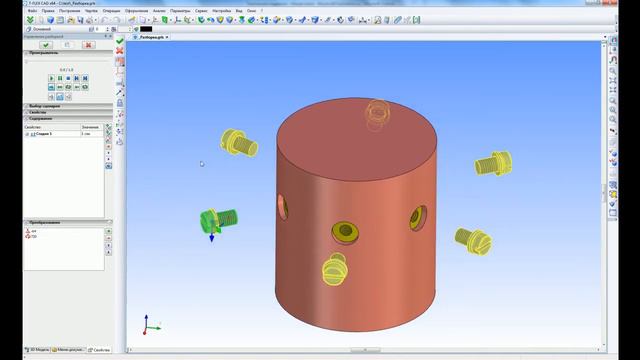Click the open folder toolbar icon
The image size is (640, 360).
click(71, 20)
